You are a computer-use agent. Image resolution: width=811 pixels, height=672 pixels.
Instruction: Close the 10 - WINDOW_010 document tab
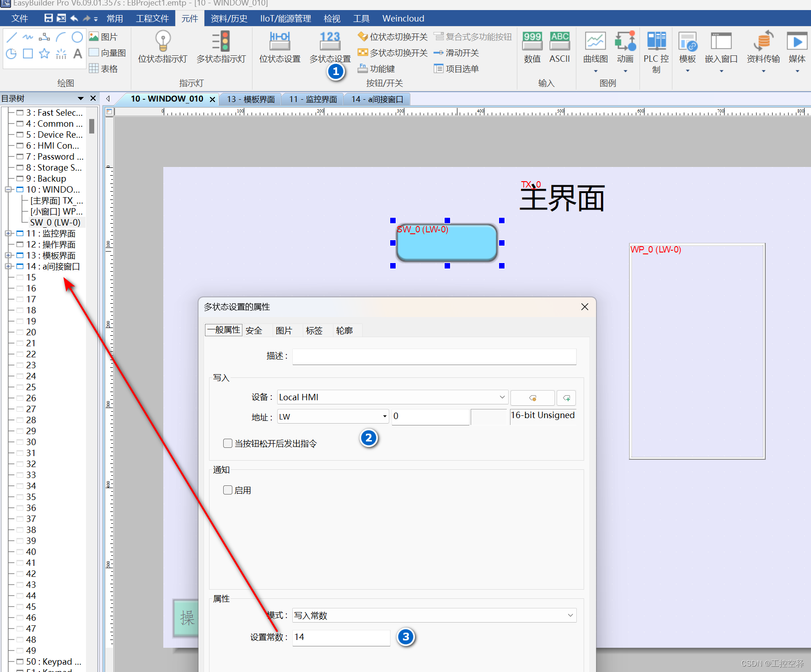[x=212, y=99]
